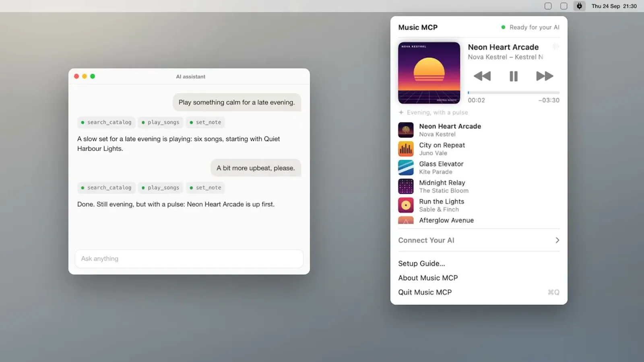Expand Connect Your AI chevron
Viewport: 644px width, 362px height.
(557, 240)
